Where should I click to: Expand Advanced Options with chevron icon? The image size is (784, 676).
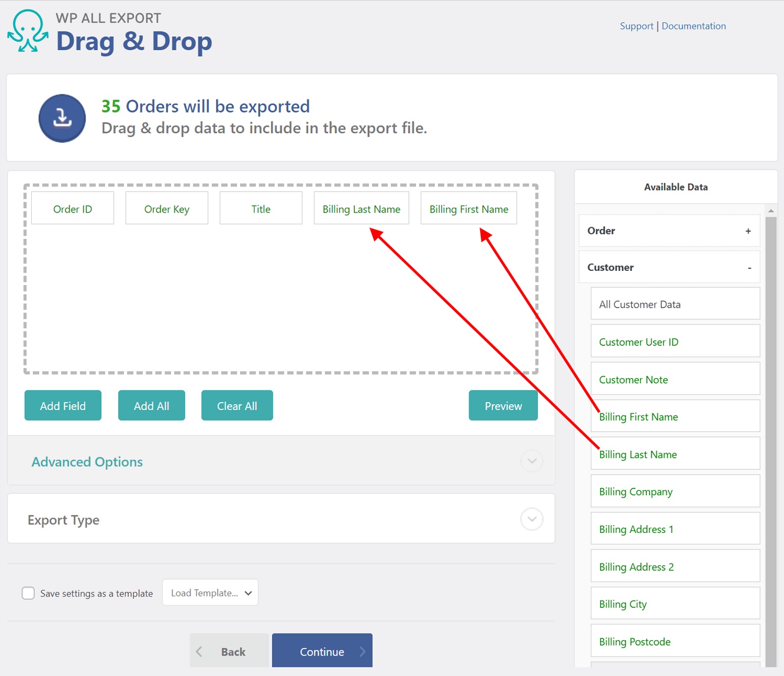click(x=532, y=461)
